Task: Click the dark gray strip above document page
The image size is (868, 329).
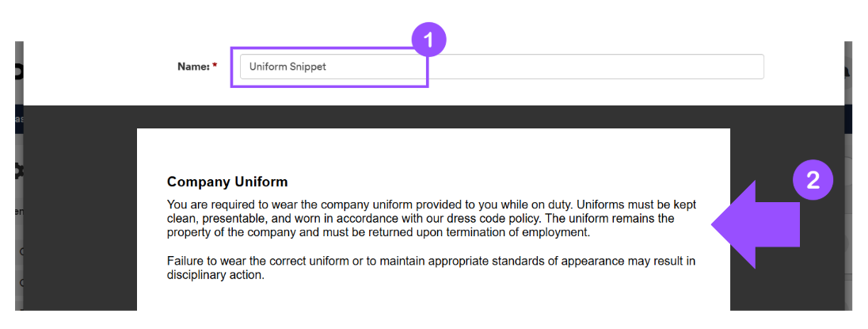Action: 433,117
